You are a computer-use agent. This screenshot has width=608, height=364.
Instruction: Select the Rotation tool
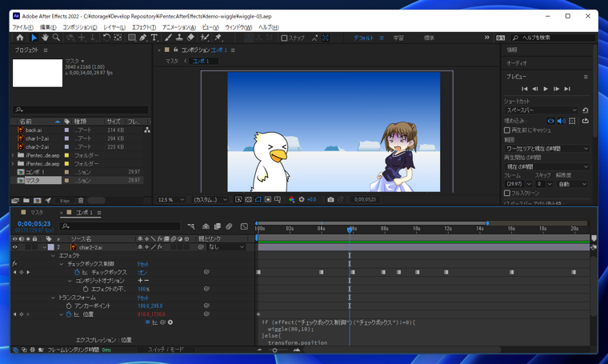106,38
